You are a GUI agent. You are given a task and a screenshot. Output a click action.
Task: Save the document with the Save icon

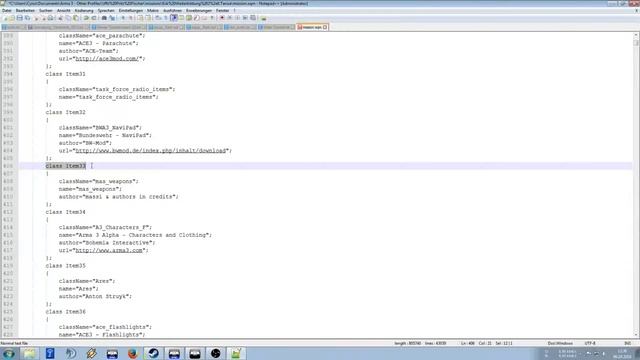20,18
